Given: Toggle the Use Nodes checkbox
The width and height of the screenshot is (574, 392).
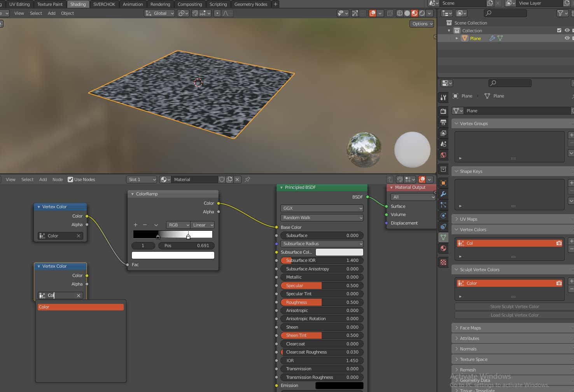Looking at the screenshot, I should click(x=70, y=179).
